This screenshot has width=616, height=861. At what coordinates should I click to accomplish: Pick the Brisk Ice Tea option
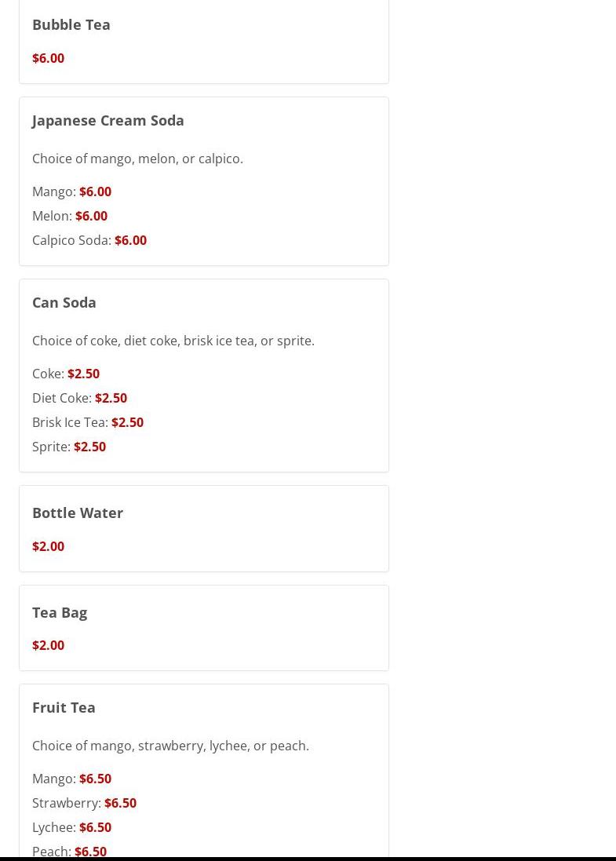88,422
